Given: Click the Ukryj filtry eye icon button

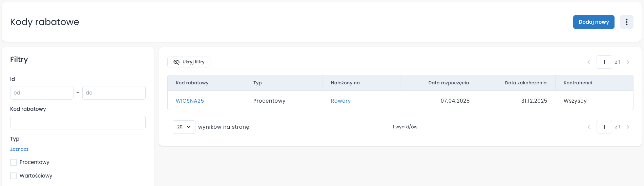Looking at the screenshot, I should click(189, 62).
